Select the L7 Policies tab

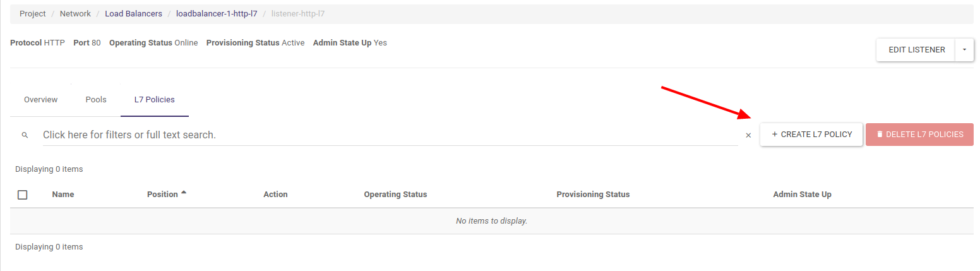[x=155, y=100]
